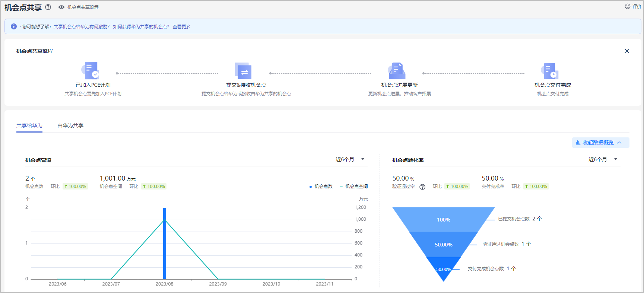The image size is (644, 293).
Task: Click the 评价 smiley feedback icon
Action: pyautogui.click(x=628, y=6)
